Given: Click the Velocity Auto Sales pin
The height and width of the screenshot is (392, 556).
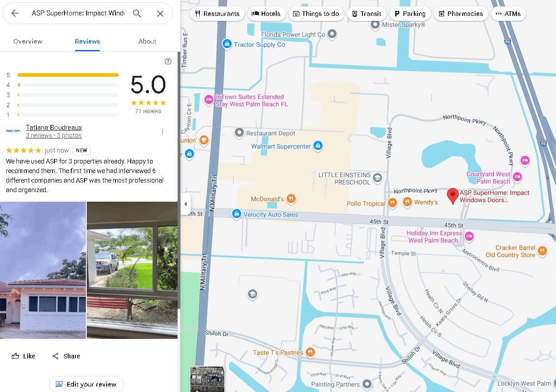Looking at the screenshot, I should 236,214.
